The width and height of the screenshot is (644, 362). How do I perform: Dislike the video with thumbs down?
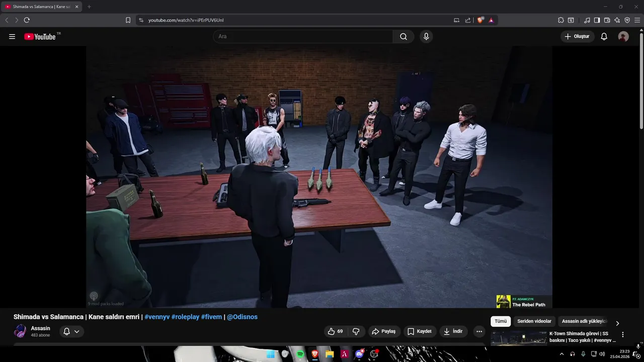pyautogui.click(x=356, y=331)
